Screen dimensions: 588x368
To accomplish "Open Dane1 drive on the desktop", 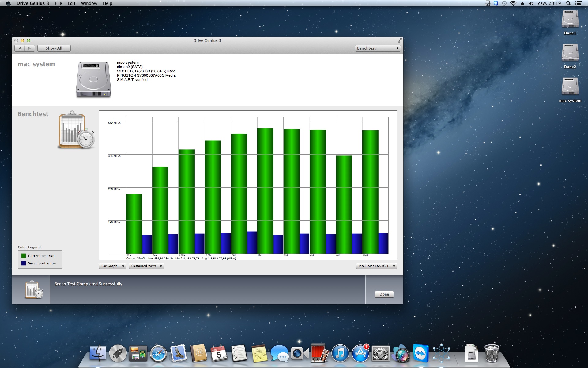I will pyautogui.click(x=570, y=19).
